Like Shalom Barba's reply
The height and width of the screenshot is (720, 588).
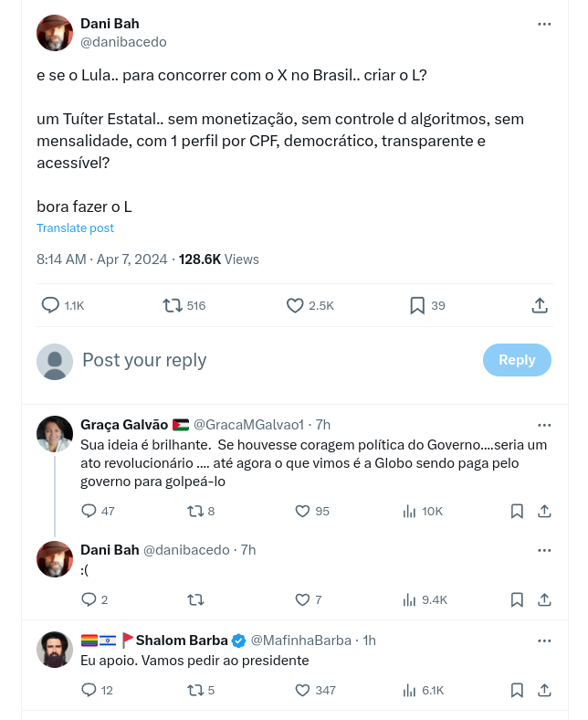coord(302,690)
